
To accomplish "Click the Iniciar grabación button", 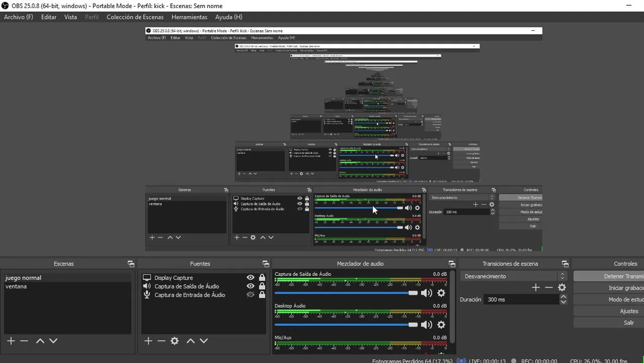I will pyautogui.click(x=609, y=288).
